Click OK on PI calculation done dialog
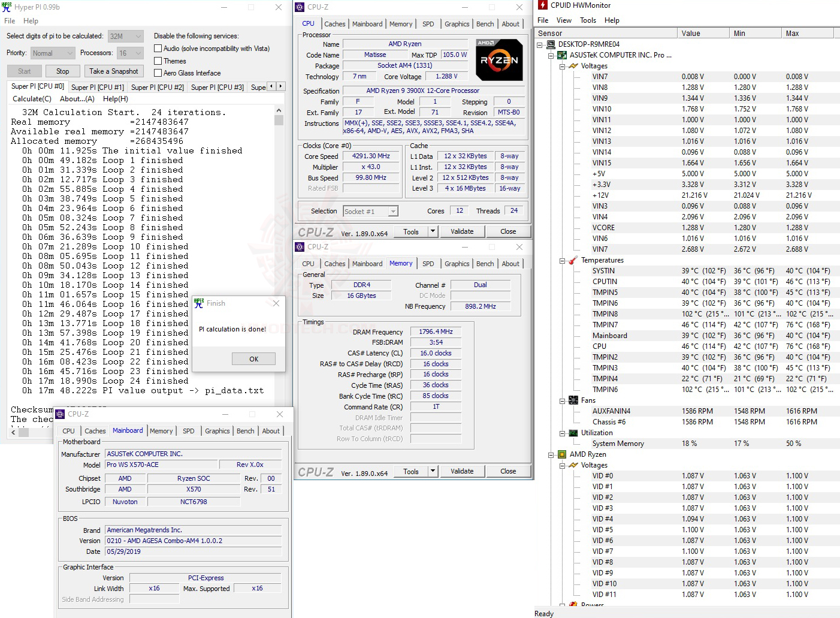The image size is (840, 618). [253, 358]
